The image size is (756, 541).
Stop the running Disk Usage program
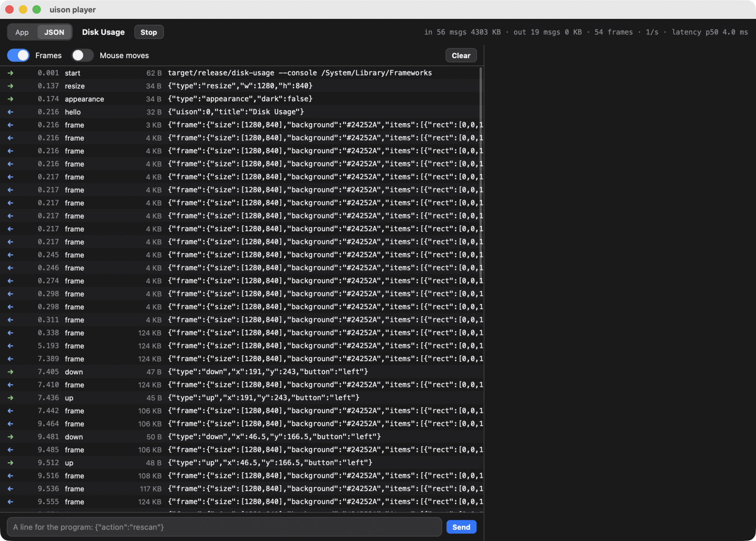pos(149,32)
